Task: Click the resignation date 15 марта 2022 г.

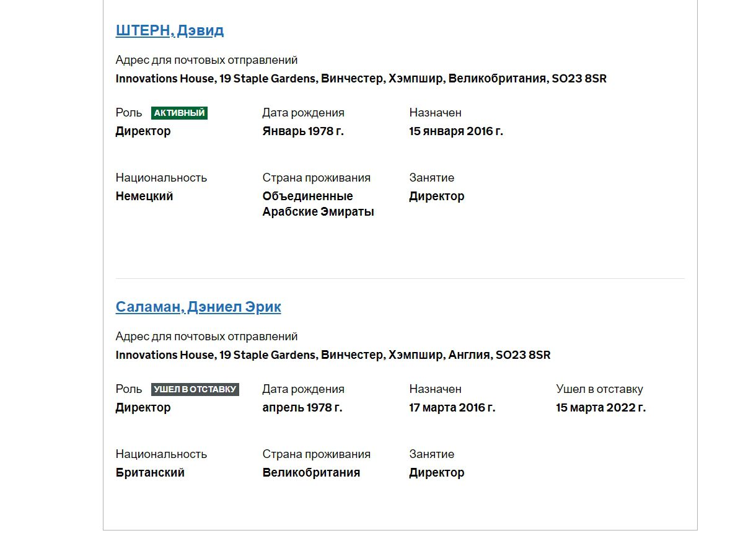Action: click(600, 408)
